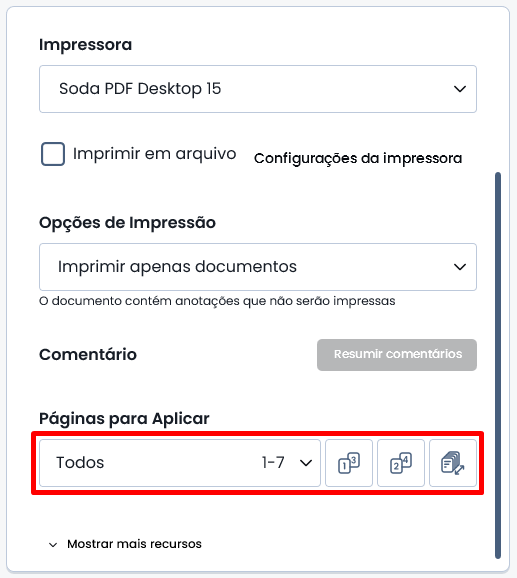Click the vertical scrollbar of the print panel

point(498,365)
